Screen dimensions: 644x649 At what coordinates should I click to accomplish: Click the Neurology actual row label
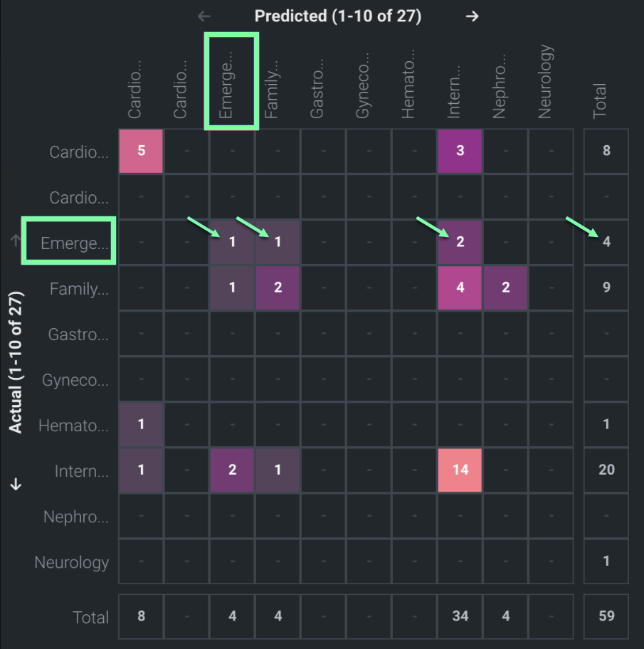point(72,562)
